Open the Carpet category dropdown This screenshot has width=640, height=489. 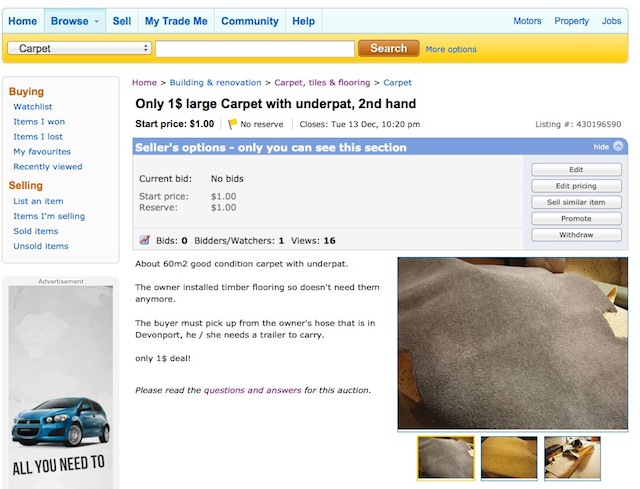(x=79, y=48)
